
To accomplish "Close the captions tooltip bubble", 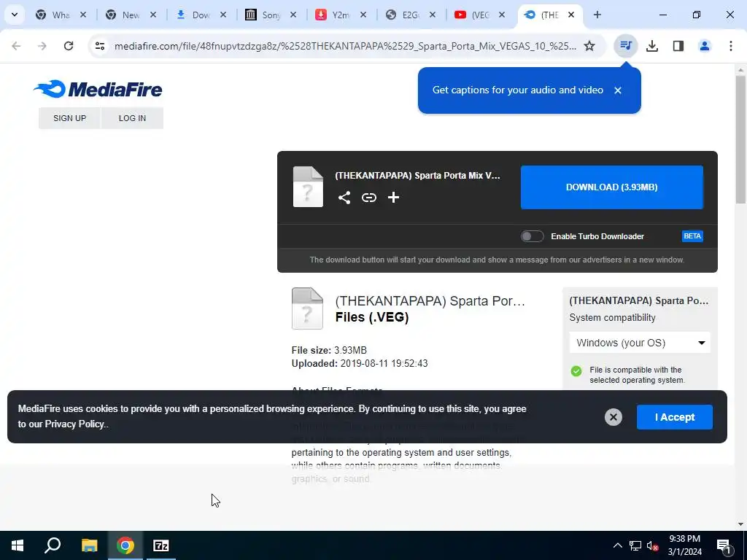I will point(618,90).
